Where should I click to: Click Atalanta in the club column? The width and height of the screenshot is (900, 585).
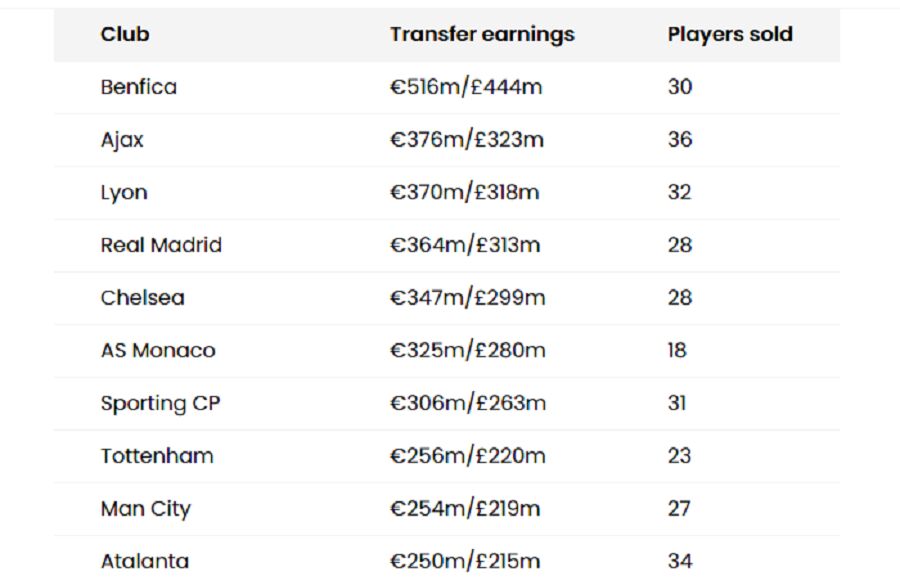(x=145, y=561)
